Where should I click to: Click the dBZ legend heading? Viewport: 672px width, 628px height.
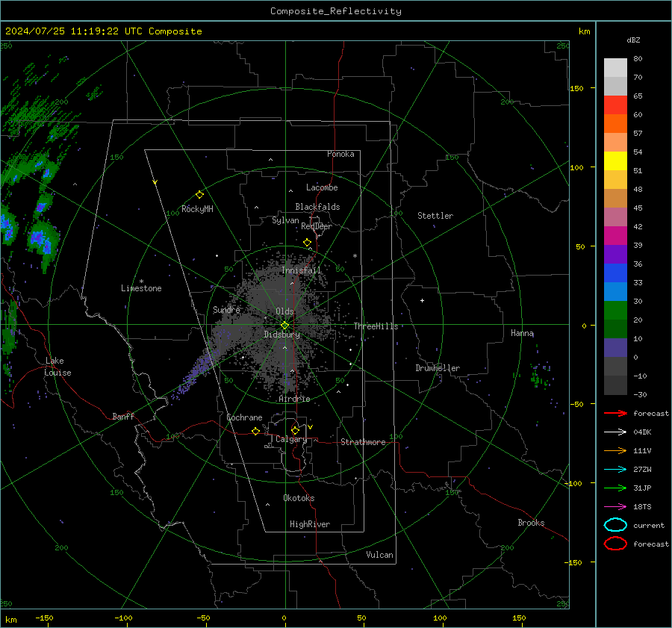pos(633,40)
